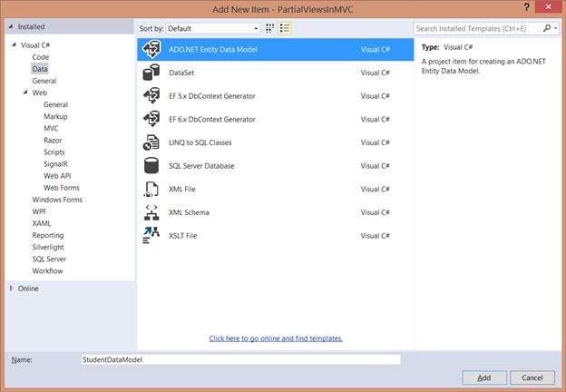The height and width of the screenshot is (392, 566).
Task: Select the Markup category
Action: point(55,116)
